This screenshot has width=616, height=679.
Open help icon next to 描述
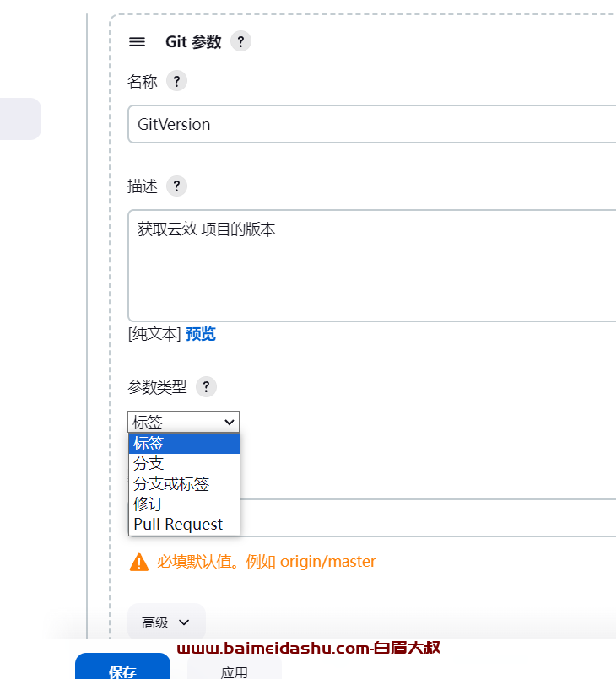tap(176, 186)
